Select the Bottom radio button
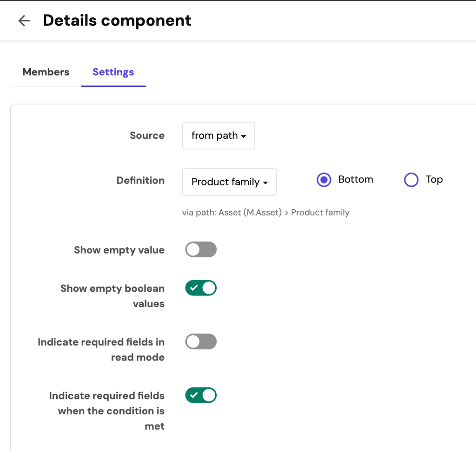Image resolution: width=476 pixels, height=451 pixels. pos(324,180)
